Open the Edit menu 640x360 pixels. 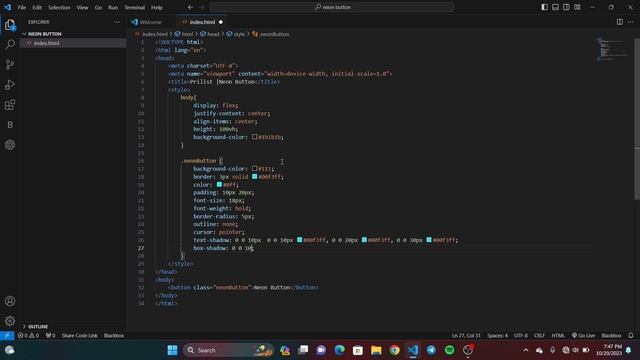point(37,7)
